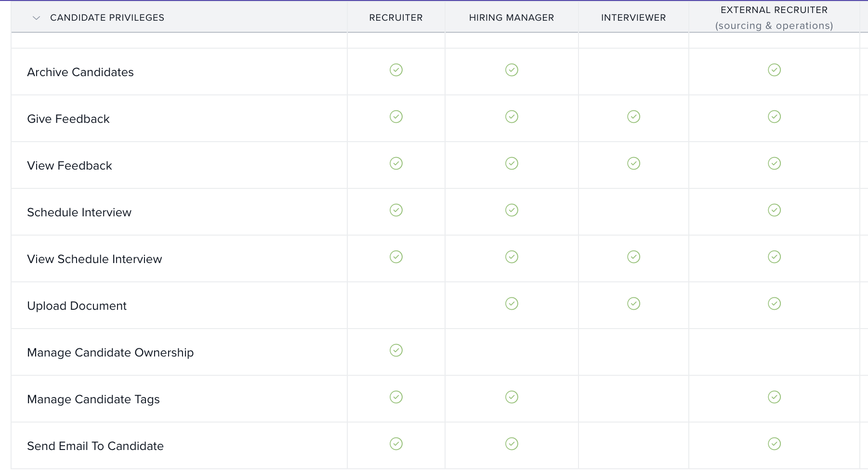Select the Hiring Manager column header
The width and height of the screenshot is (868, 476).
point(511,18)
